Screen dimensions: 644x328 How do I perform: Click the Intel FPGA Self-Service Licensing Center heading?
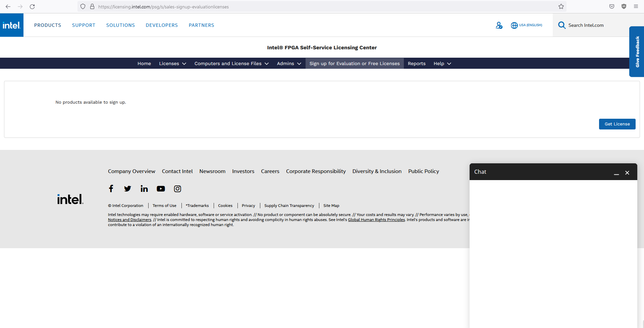322,48
